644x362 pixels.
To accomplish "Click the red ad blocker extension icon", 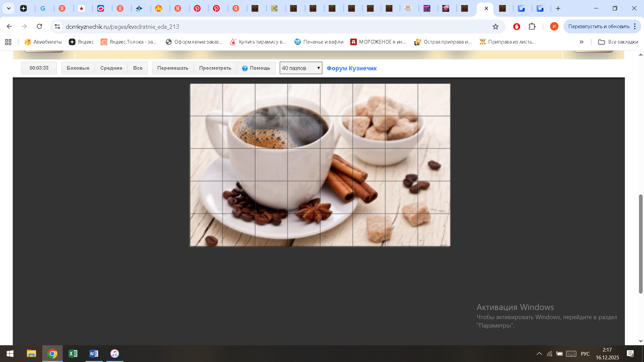I will pos(517,26).
